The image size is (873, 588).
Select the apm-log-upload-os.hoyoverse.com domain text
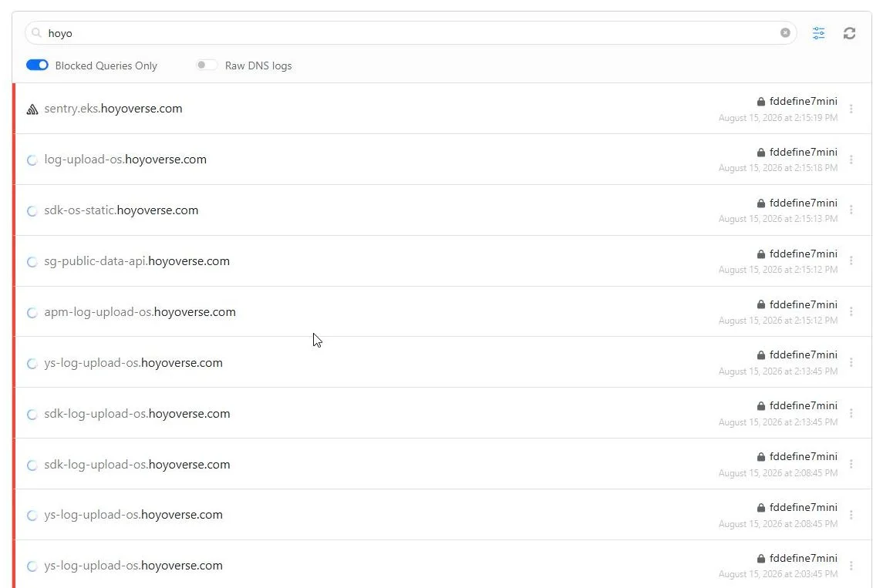pos(140,311)
